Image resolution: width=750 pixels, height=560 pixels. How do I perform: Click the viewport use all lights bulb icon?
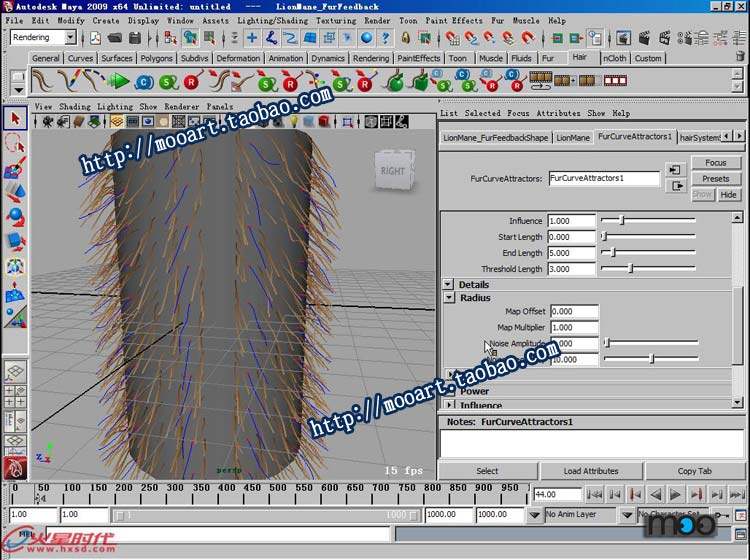pyautogui.click(x=294, y=122)
